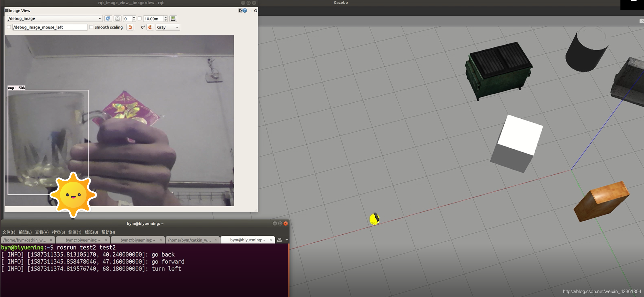Select the wooden box in Gazebo

click(601, 201)
